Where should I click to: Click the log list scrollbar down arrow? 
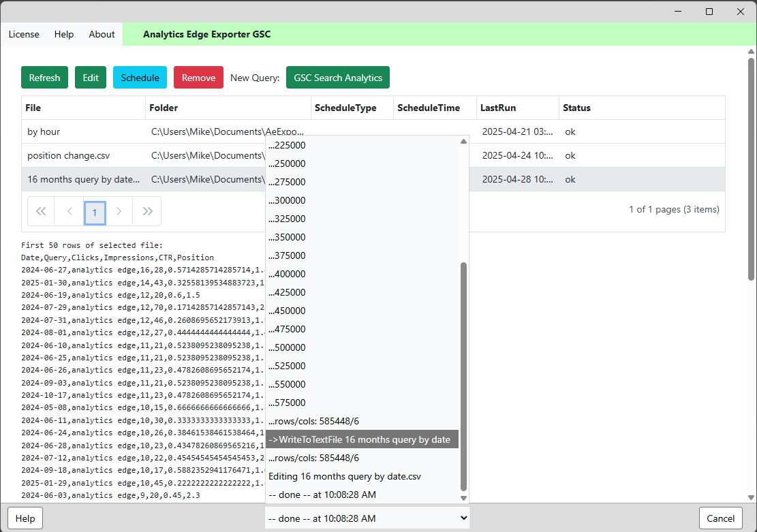(463, 498)
